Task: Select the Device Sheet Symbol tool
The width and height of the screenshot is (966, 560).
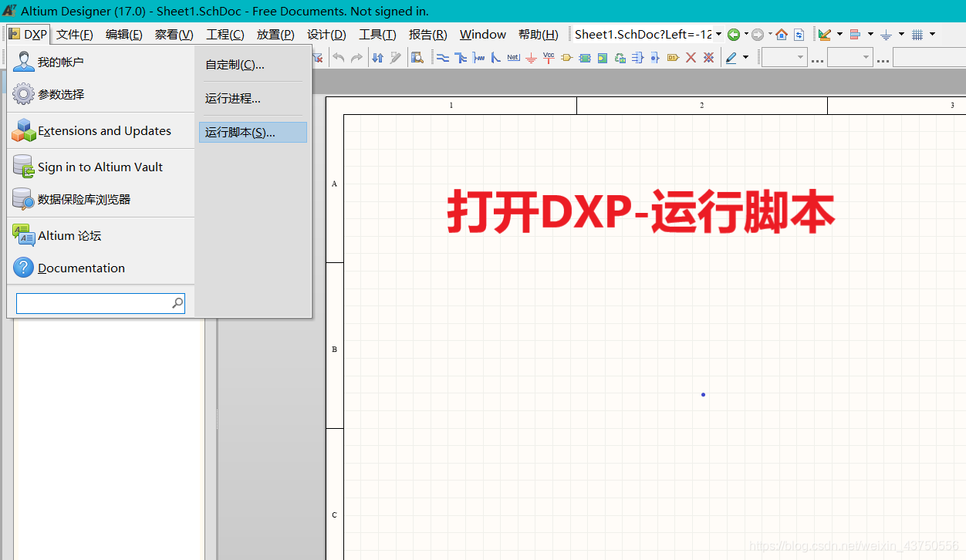Action: [620, 57]
